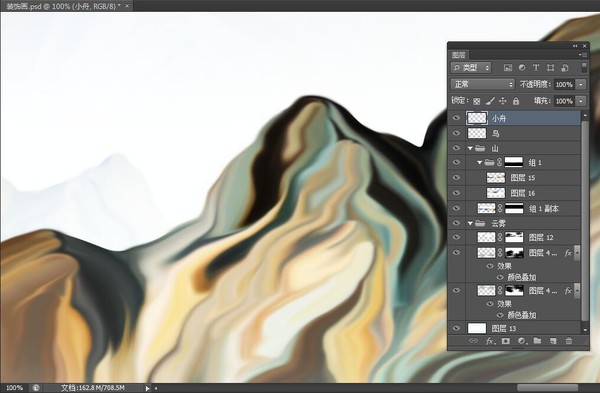Create new fill or adjustment layer
This screenshot has height=393, width=600.
pyautogui.click(x=522, y=341)
